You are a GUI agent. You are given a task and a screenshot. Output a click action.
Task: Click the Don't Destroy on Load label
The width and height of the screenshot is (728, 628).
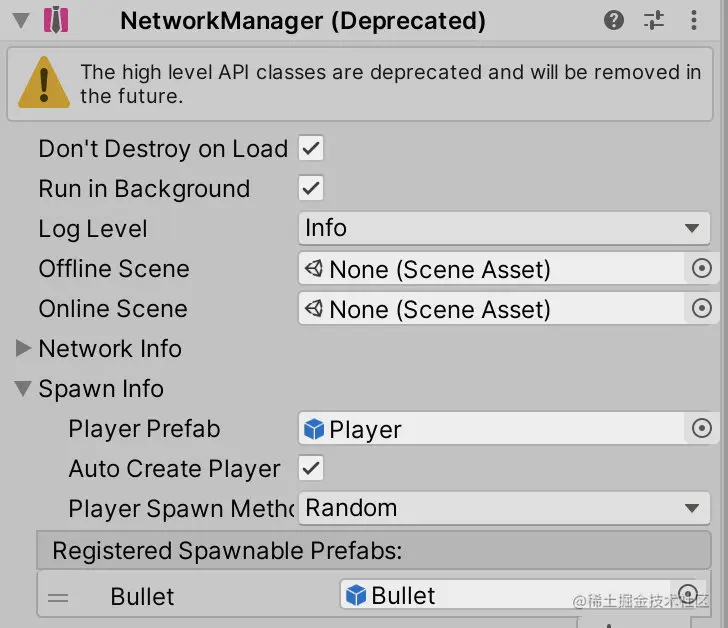point(163,149)
